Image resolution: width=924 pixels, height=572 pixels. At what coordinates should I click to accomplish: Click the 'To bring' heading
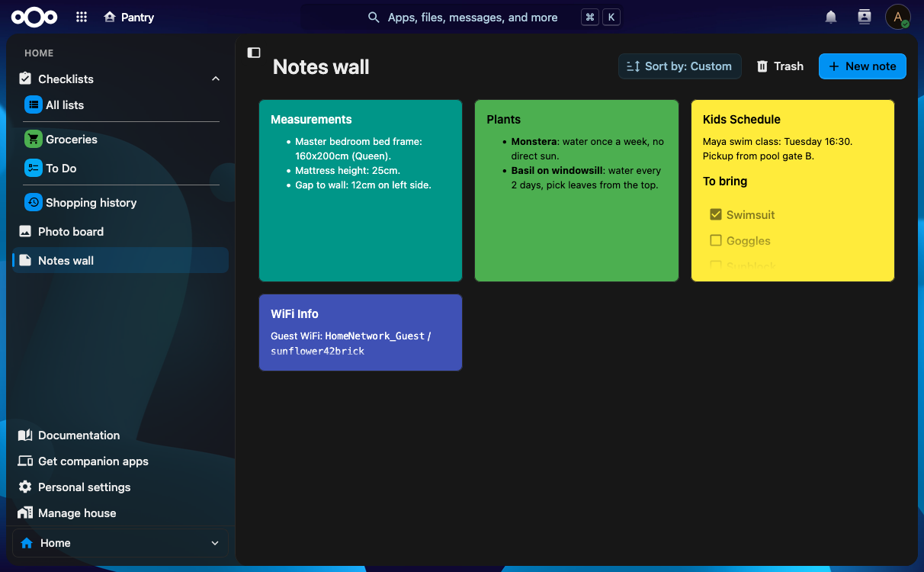tap(725, 182)
